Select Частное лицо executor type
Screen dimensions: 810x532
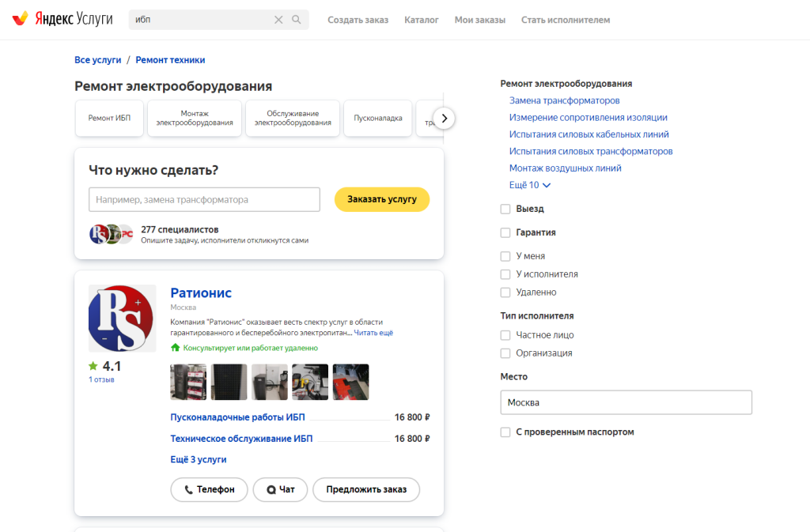pos(505,335)
